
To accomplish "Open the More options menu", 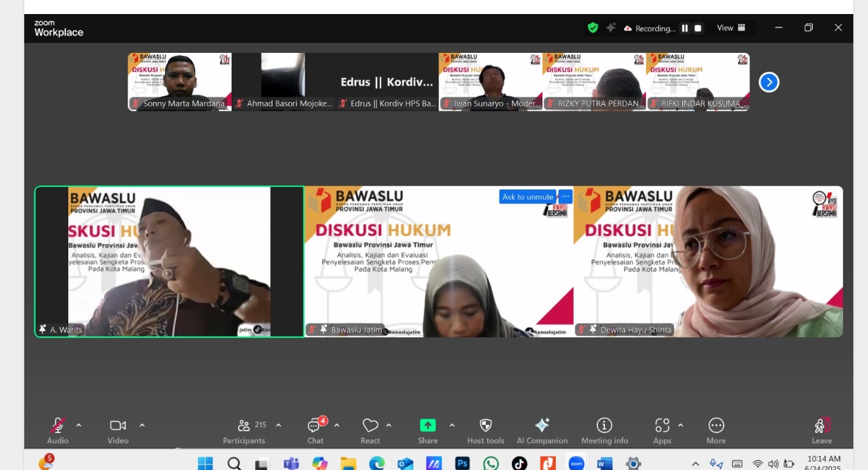I will pyautogui.click(x=716, y=430).
